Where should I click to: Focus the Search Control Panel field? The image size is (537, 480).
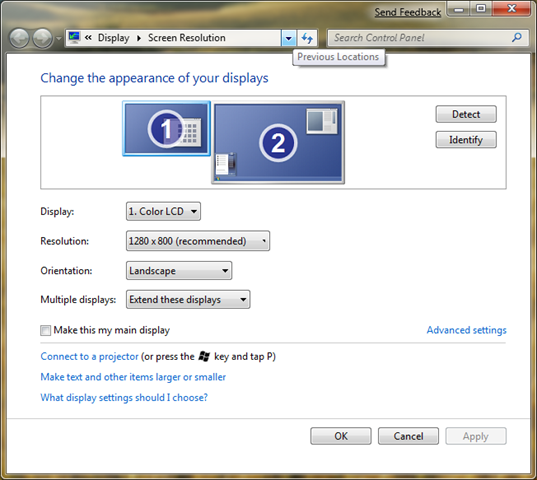click(x=420, y=38)
